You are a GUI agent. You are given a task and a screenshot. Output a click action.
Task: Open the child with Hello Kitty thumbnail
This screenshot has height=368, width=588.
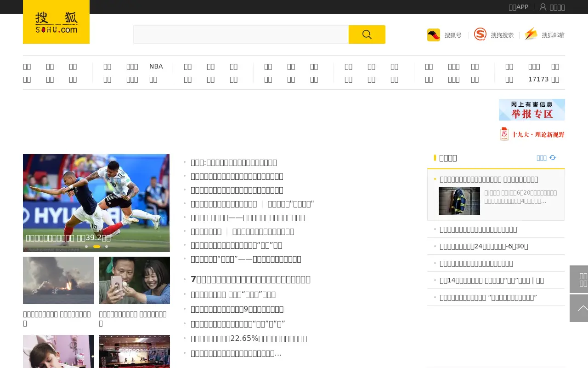click(x=58, y=351)
